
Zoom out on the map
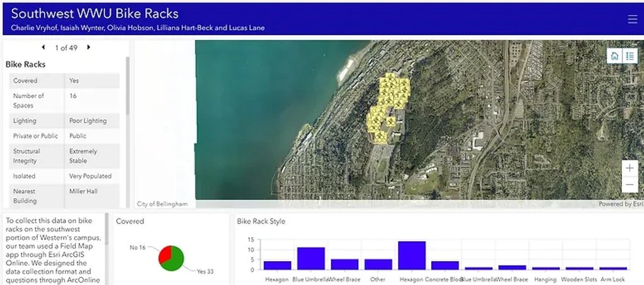coord(630,185)
